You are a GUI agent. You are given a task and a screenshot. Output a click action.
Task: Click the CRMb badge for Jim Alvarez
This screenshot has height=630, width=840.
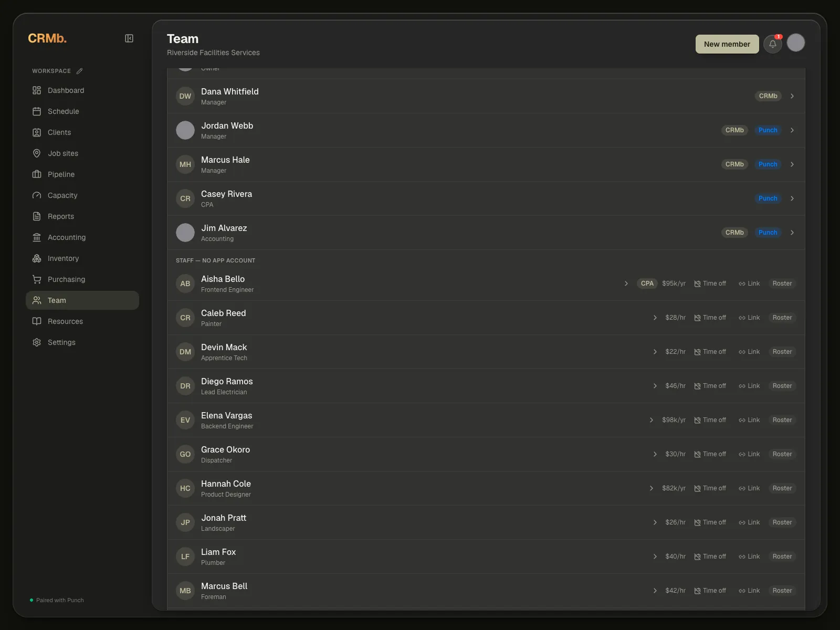click(734, 233)
